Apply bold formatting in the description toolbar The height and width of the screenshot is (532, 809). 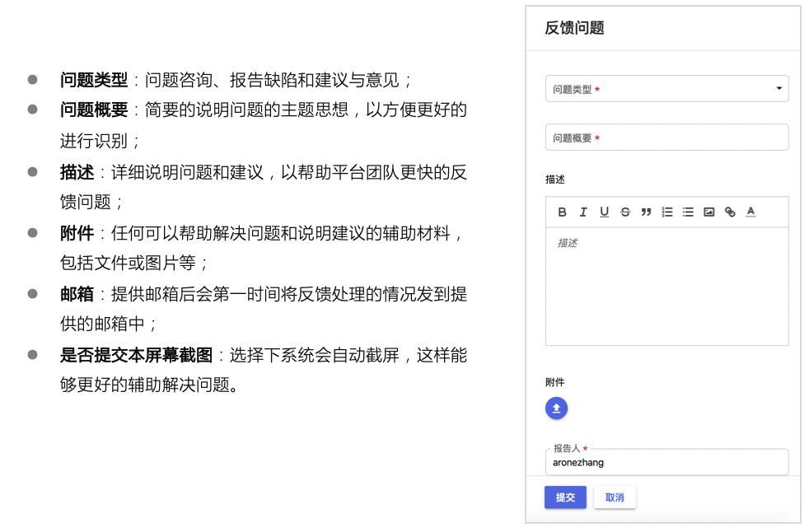[562, 212]
